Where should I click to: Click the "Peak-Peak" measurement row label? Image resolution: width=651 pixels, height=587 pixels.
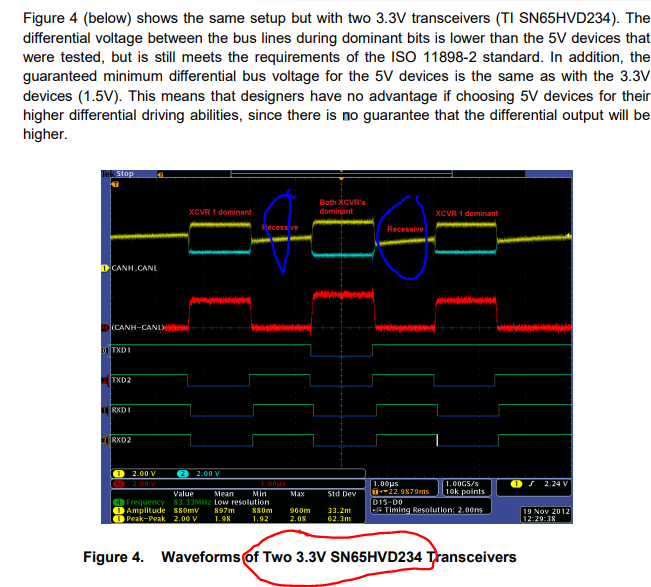pyautogui.click(x=146, y=519)
